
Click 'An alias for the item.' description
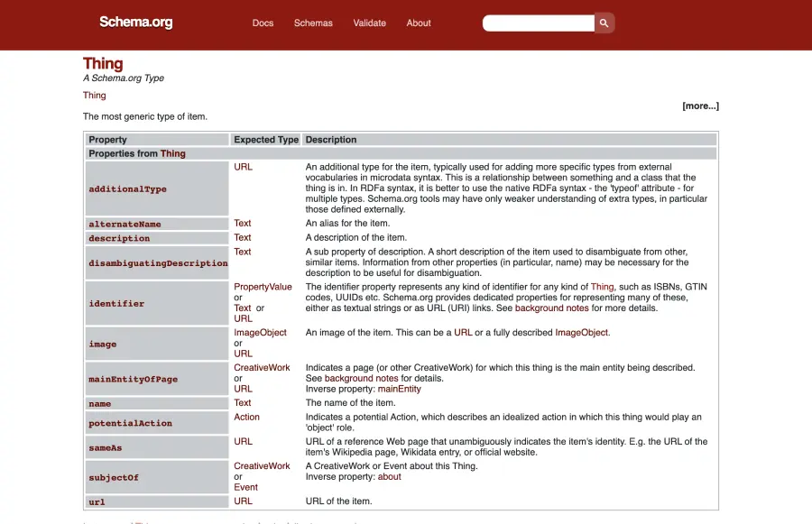(347, 223)
